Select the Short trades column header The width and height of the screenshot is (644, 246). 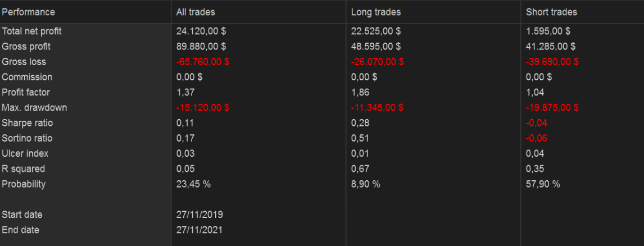551,12
